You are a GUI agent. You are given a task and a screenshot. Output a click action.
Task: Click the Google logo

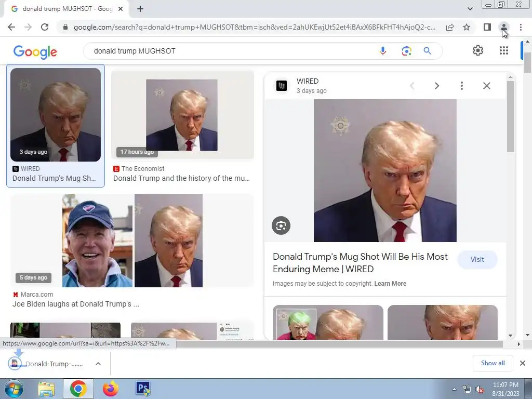click(x=35, y=52)
